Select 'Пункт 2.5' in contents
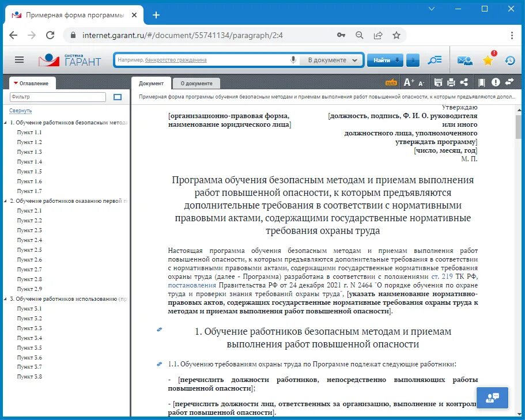 (x=29, y=250)
